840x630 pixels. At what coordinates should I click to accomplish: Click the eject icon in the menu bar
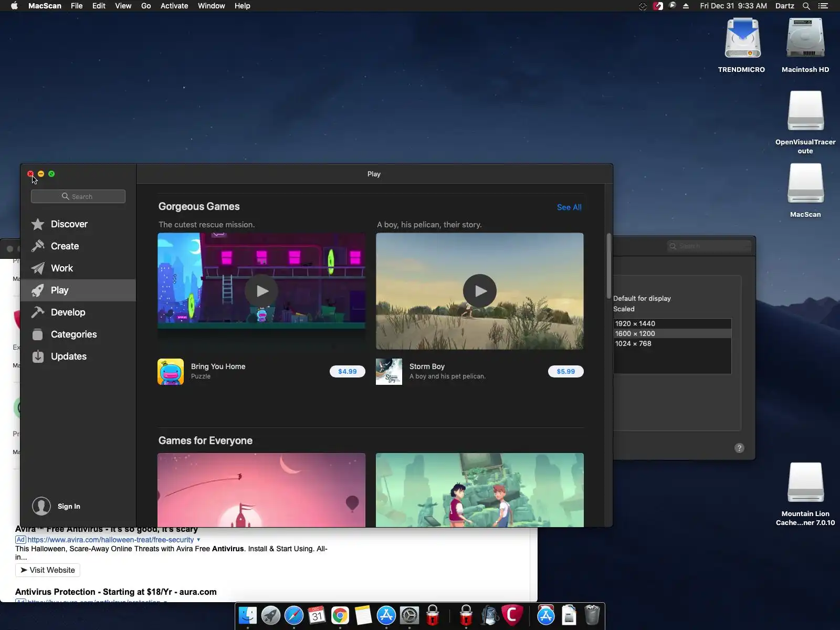tap(686, 6)
